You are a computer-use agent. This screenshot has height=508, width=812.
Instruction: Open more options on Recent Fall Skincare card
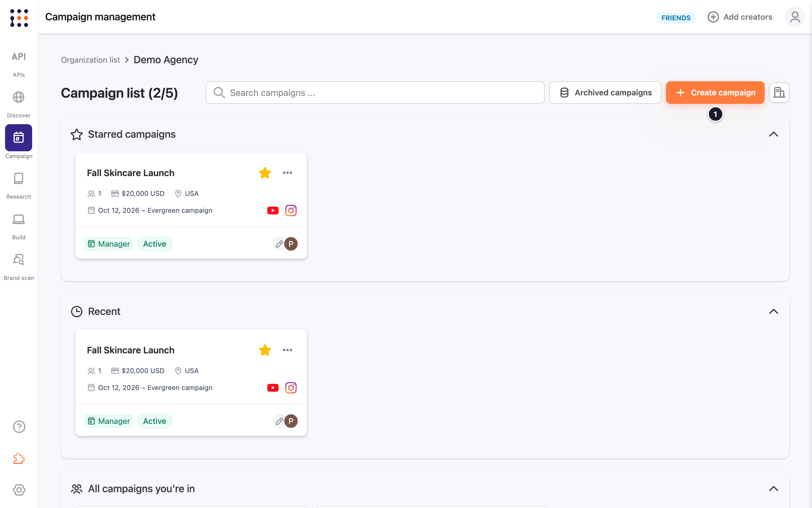tap(288, 350)
